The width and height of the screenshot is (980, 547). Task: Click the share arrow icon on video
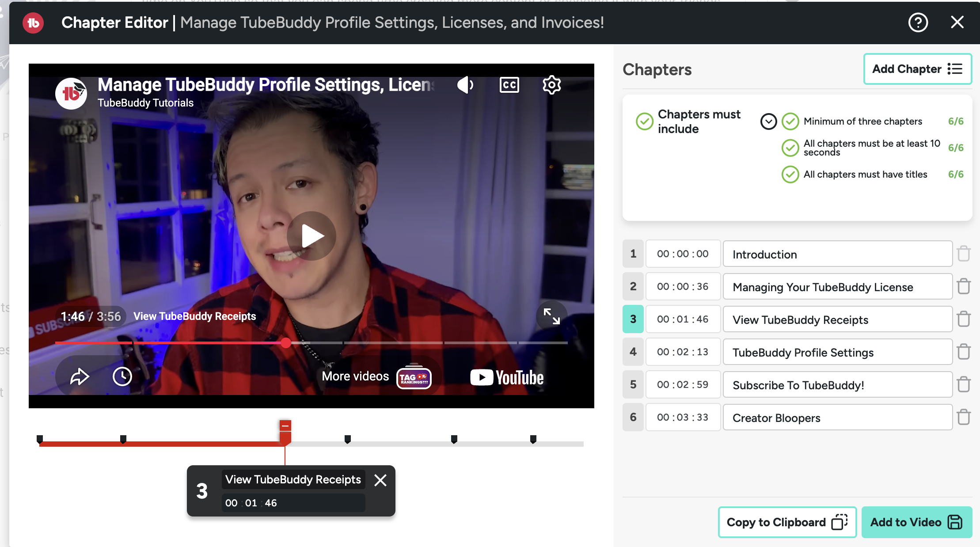tap(80, 377)
